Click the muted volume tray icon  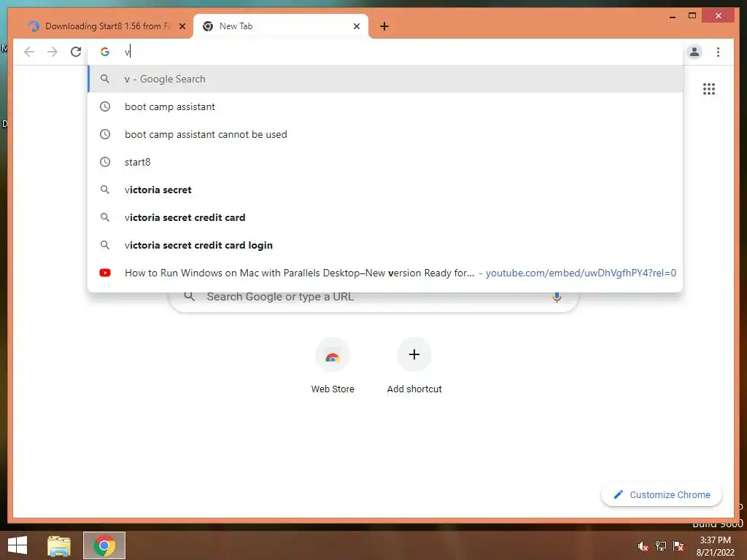pos(643,546)
